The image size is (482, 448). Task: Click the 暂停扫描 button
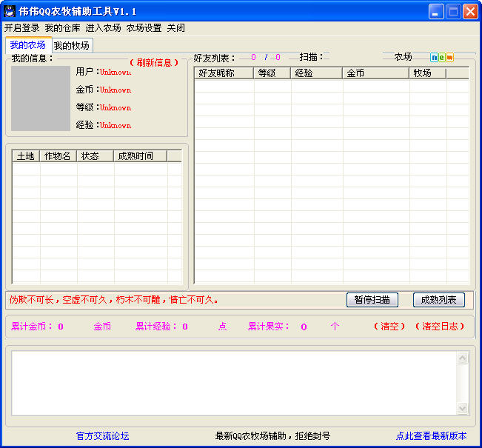click(x=372, y=299)
